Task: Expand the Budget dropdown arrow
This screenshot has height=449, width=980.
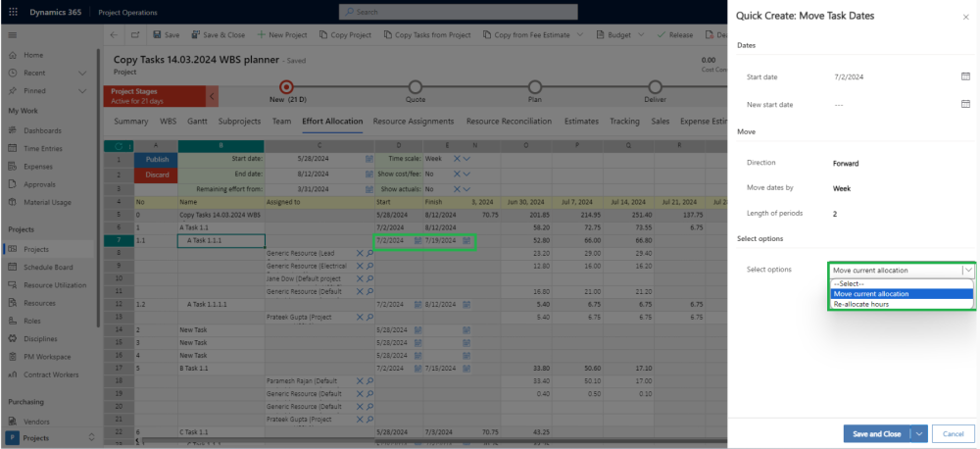Action: pos(641,35)
